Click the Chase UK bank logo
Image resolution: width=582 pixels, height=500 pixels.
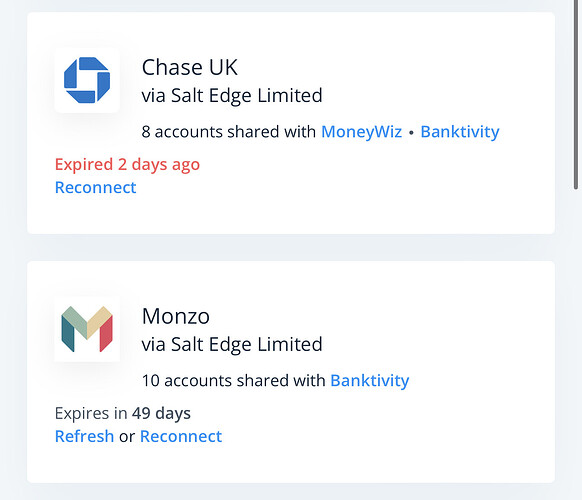[87, 80]
